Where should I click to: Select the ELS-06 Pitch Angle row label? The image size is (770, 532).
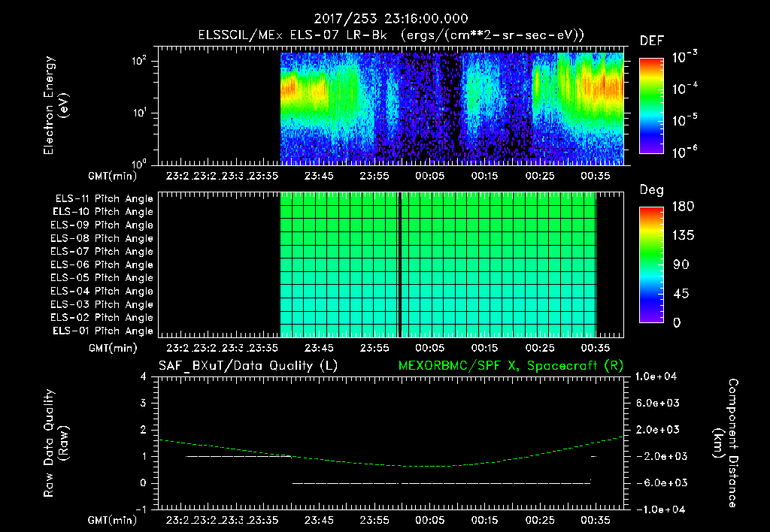point(102,264)
